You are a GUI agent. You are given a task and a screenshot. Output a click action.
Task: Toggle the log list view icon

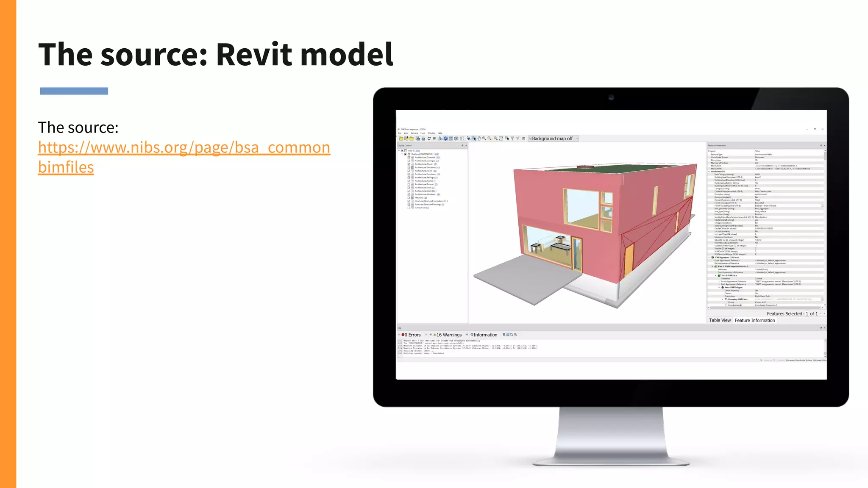(x=508, y=335)
